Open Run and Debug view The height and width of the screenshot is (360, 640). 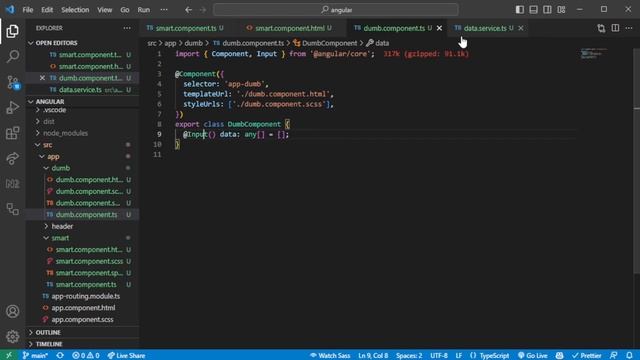12,107
